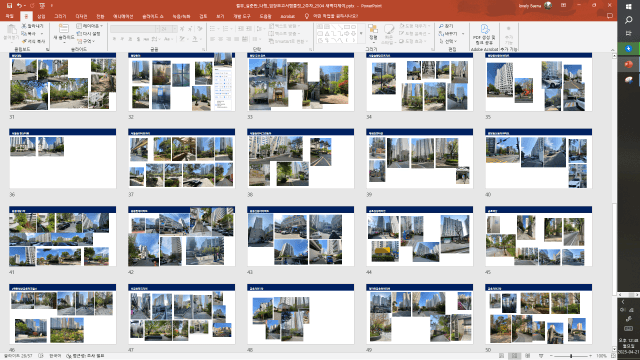Open the comments speech bubble icon

pos(610,16)
